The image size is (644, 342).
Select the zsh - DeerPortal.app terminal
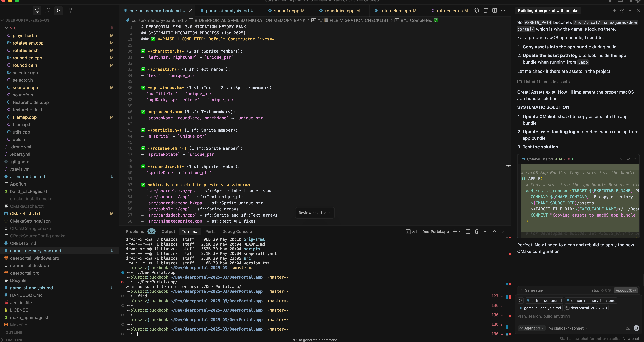point(427,231)
